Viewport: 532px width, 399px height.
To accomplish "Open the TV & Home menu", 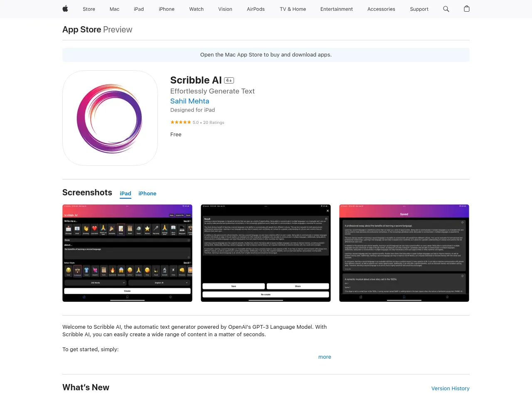I will 293,9.
